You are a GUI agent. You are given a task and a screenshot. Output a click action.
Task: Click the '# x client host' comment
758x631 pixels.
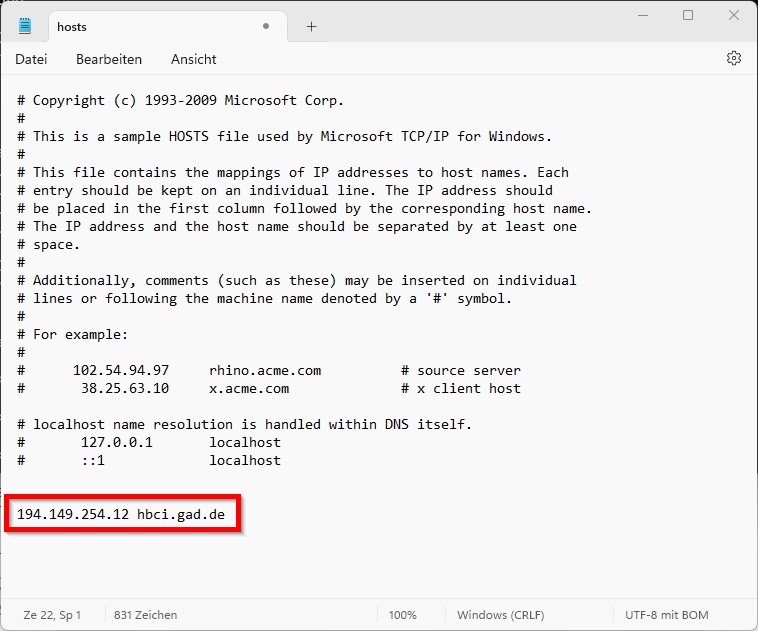pos(461,388)
